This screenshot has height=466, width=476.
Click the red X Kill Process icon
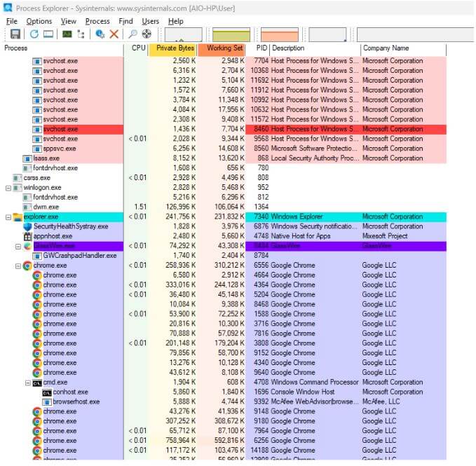pos(114,34)
